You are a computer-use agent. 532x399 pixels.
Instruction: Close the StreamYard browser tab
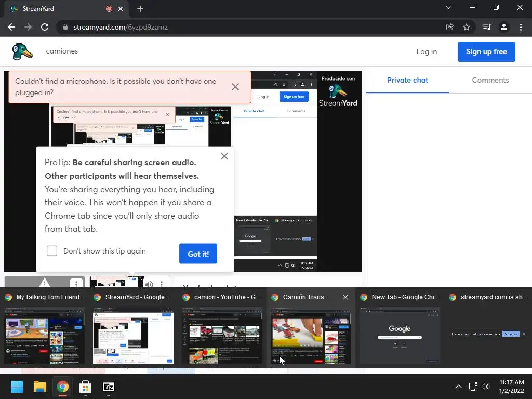tap(121, 9)
